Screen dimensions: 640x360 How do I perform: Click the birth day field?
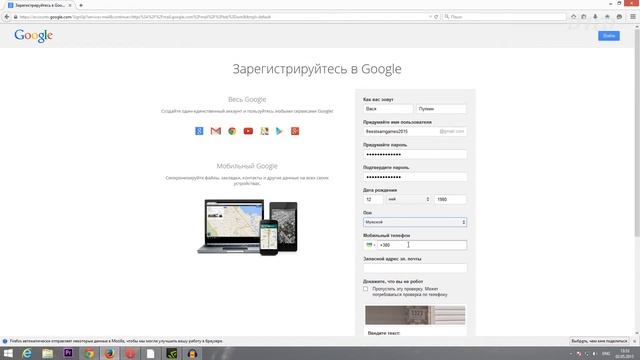pyautogui.click(x=373, y=199)
